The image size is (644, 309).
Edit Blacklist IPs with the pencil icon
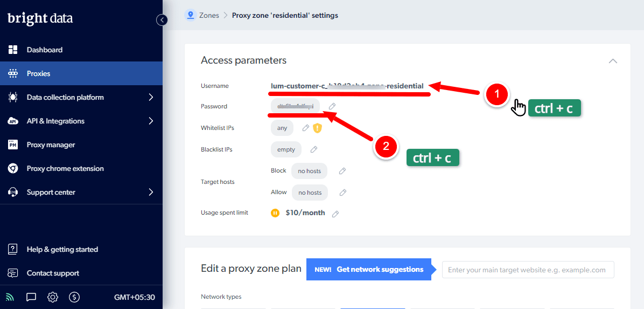314,149
